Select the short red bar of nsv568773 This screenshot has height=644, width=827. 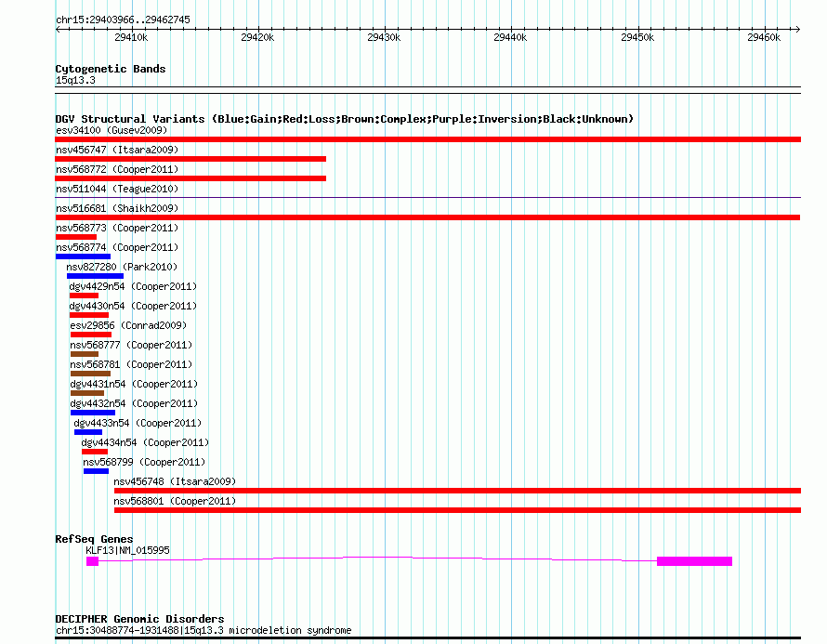pyautogui.click(x=76, y=237)
